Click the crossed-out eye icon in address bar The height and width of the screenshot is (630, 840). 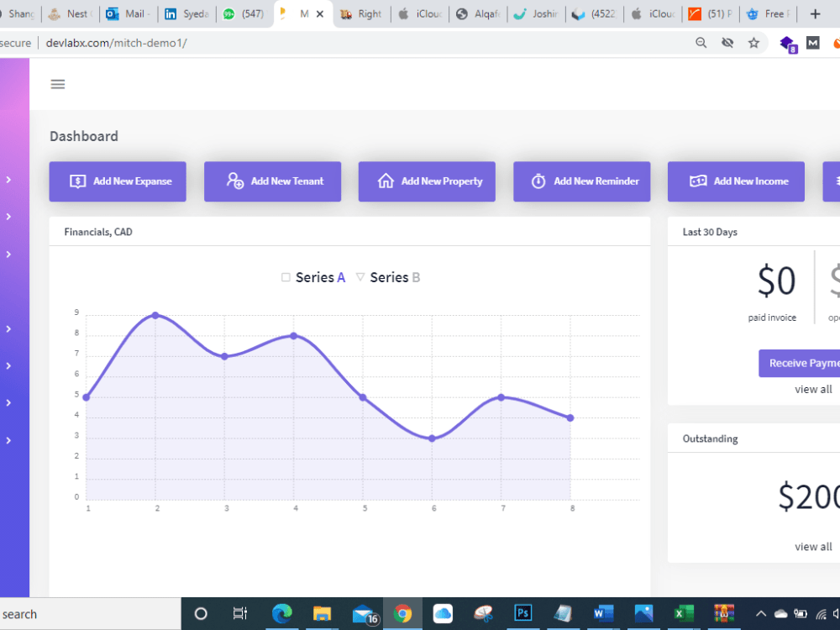point(727,43)
